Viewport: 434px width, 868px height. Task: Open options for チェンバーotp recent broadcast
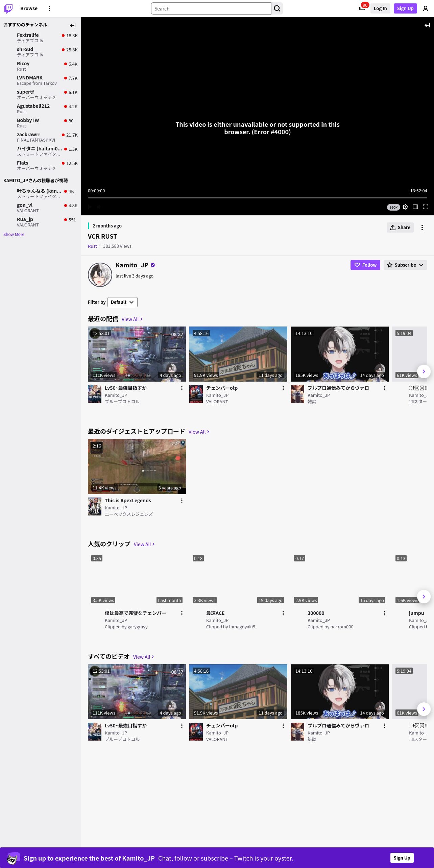click(283, 388)
